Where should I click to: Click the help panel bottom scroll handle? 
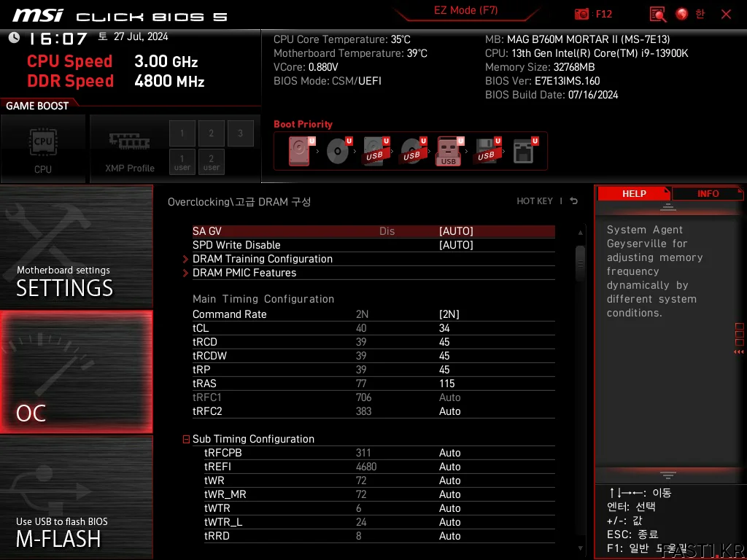point(667,475)
